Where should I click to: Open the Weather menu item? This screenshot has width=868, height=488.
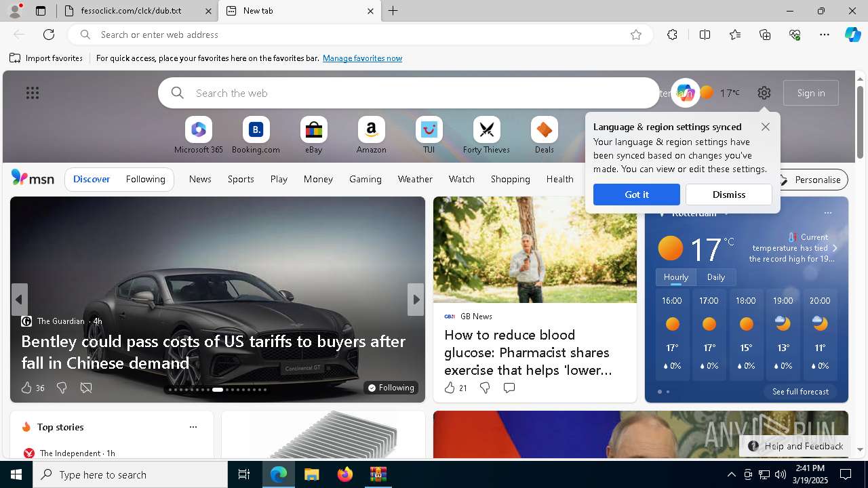pos(415,179)
